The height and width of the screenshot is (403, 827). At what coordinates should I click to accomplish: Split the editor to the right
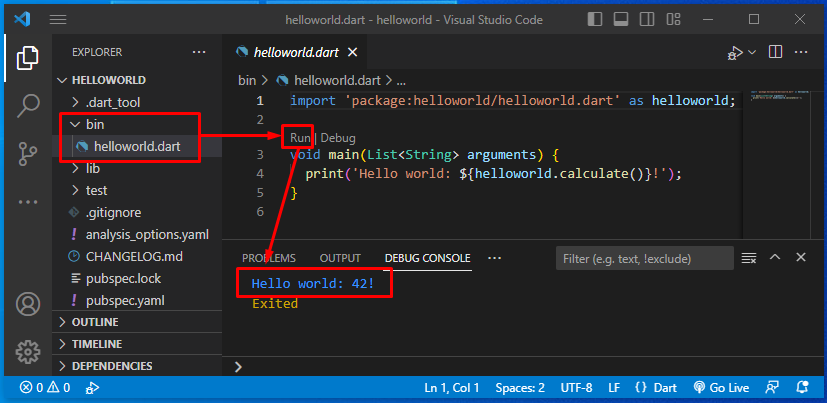click(775, 52)
